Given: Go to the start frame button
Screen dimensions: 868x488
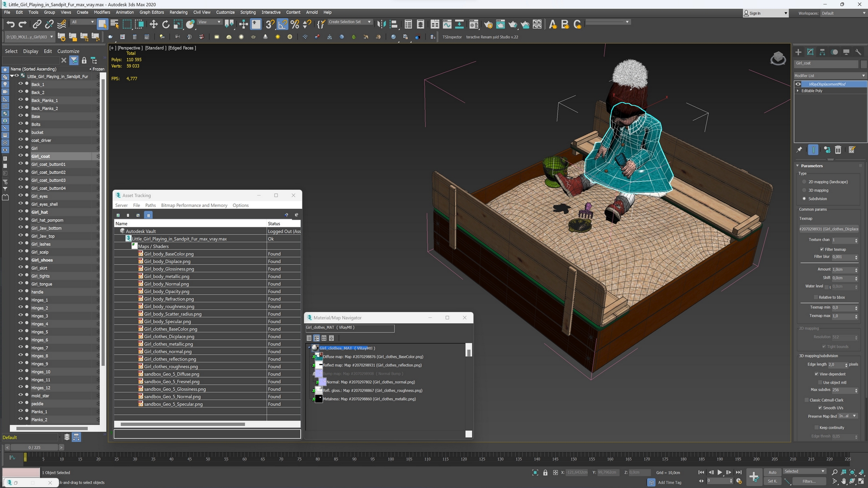Looking at the screenshot, I should pos(701,472).
